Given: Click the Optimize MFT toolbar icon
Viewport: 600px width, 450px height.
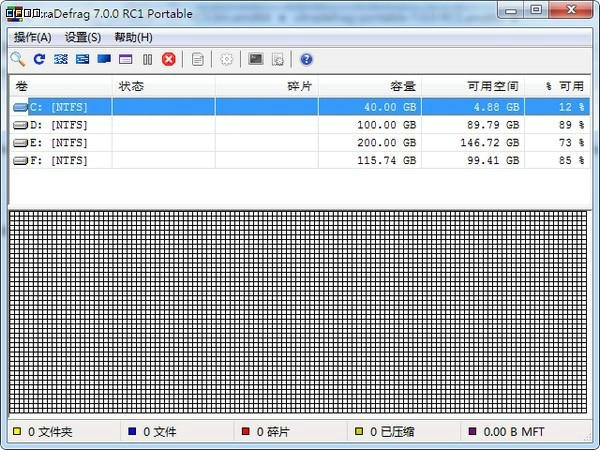Looking at the screenshot, I should [x=125, y=59].
